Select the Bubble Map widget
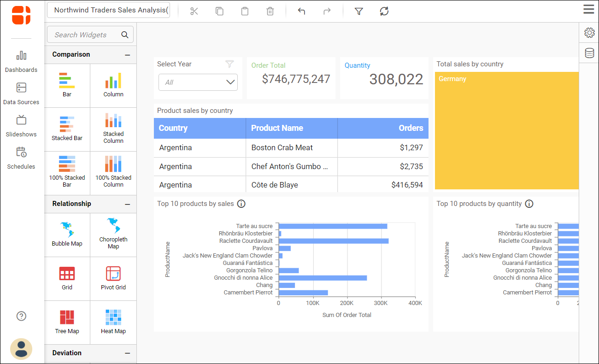Screen dimensions: 599x364 [x=67, y=235]
